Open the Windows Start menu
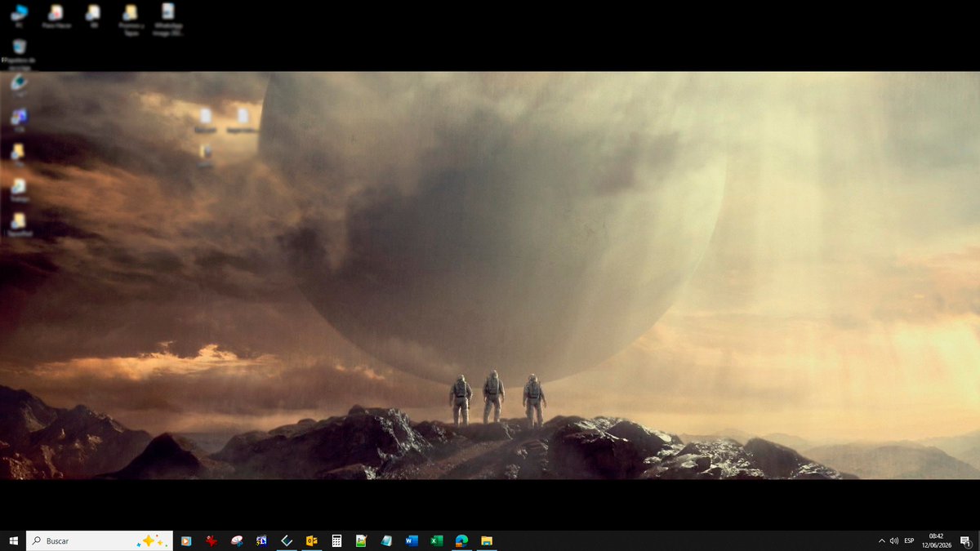Image resolution: width=980 pixels, height=551 pixels. (13, 540)
